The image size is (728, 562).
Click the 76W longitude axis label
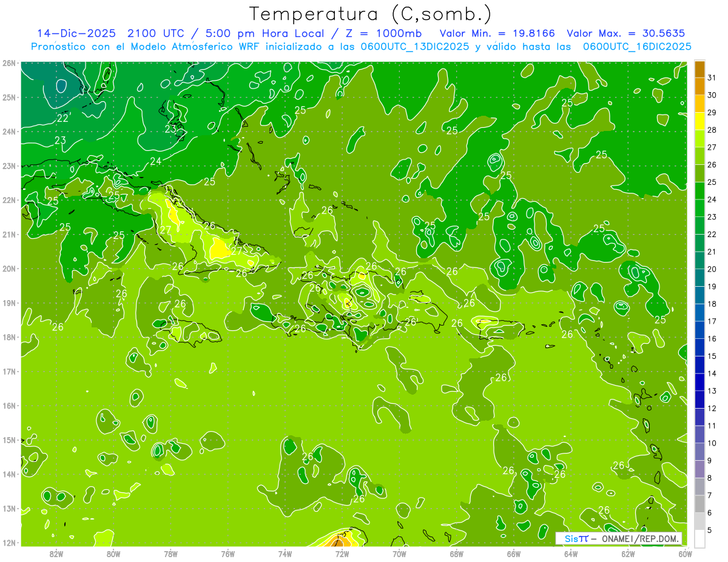pyautogui.click(x=228, y=554)
